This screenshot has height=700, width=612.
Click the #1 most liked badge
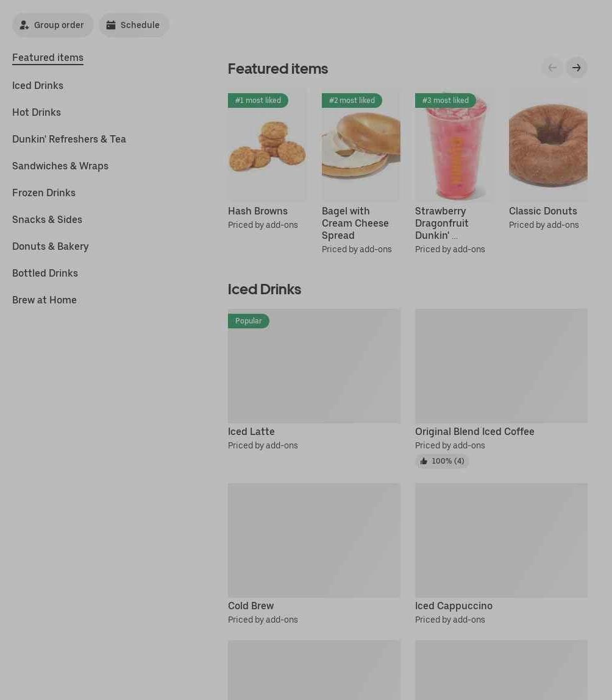258,101
